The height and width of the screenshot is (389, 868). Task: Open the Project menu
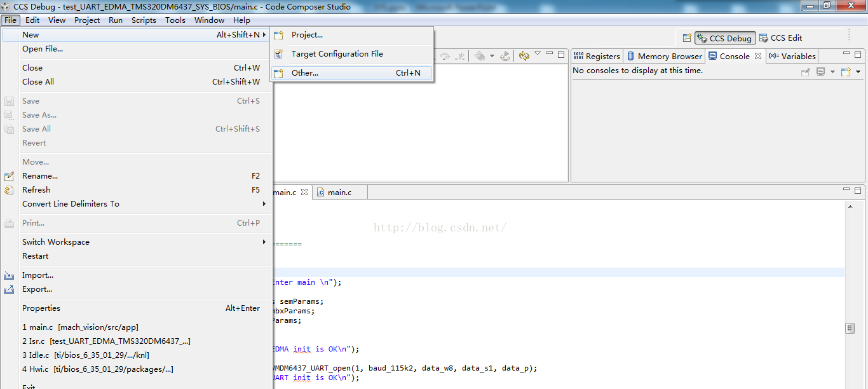tap(87, 20)
